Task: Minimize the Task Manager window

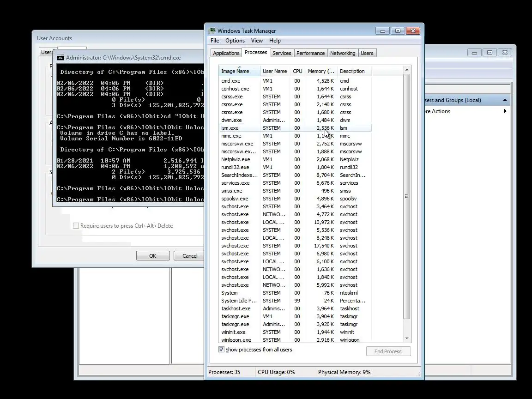Action: (x=382, y=31)
